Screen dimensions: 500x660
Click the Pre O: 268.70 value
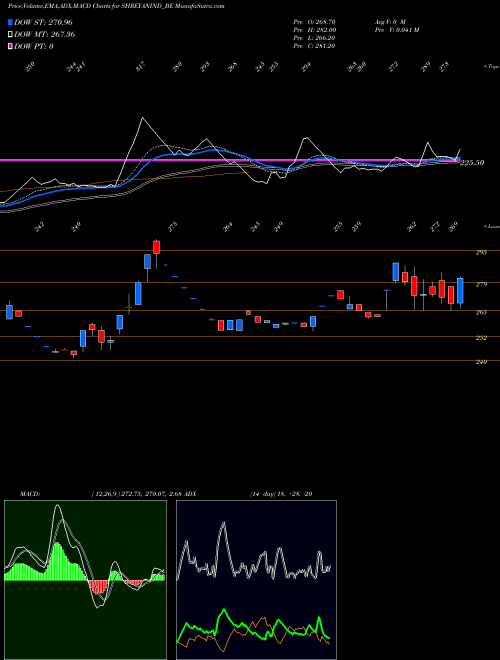[x=314, y=21]
